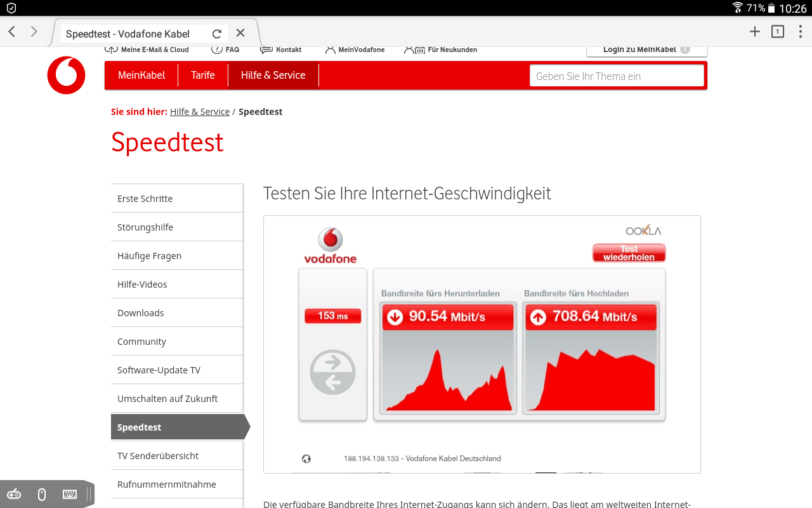The width and height of the screenshot is (812, 508).
Task: Focus the Geben Sie Ihr Thema ein search field
Action: (617, 76)
